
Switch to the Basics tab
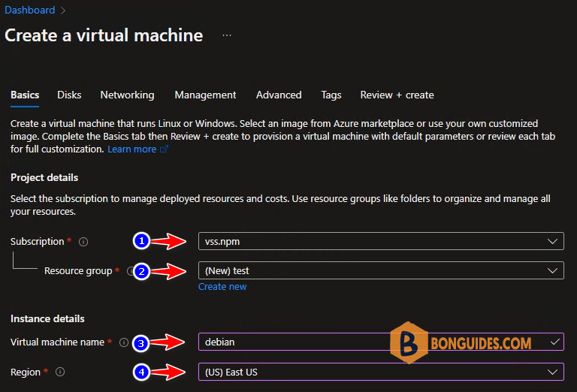point(25,95)
